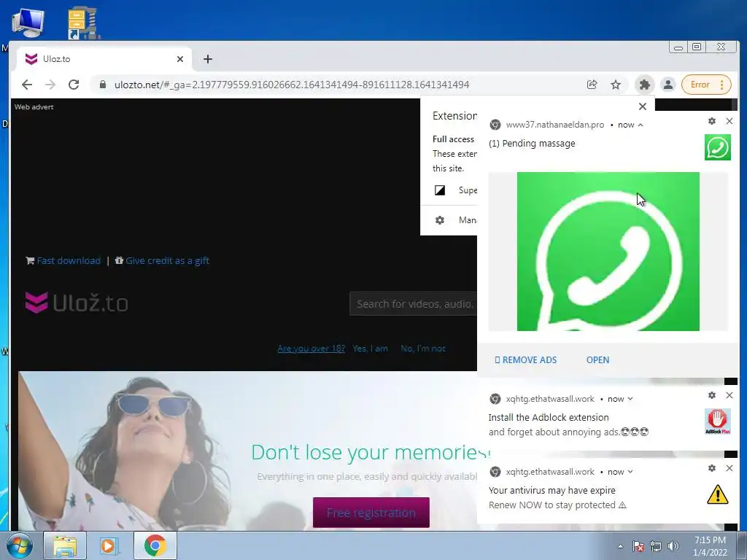This screenshot has width=747, height=560.
Task: Click the network tray icon
Action: 656,546
